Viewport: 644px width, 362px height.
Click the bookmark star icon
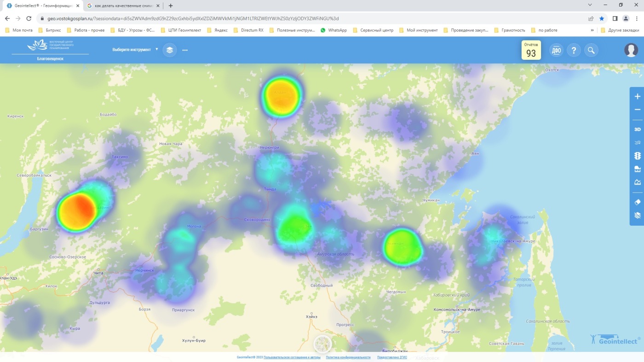pyautogui.click(x=602, y=18)
